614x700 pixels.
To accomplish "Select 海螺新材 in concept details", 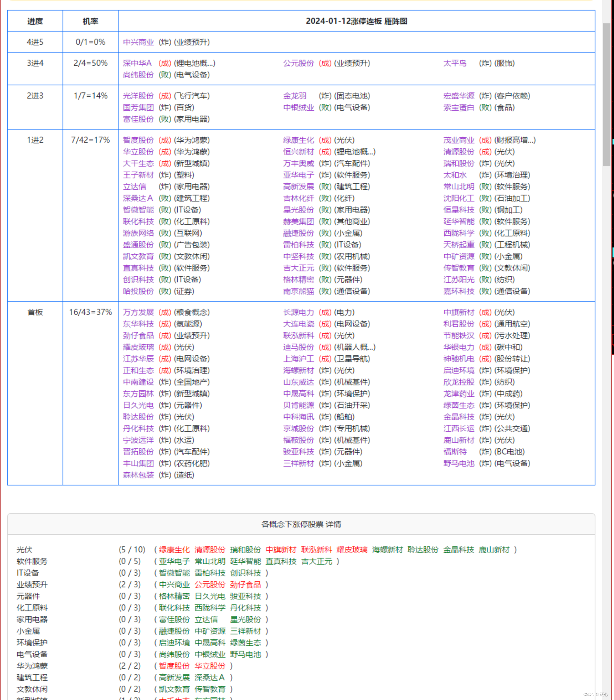I will 388,550.
